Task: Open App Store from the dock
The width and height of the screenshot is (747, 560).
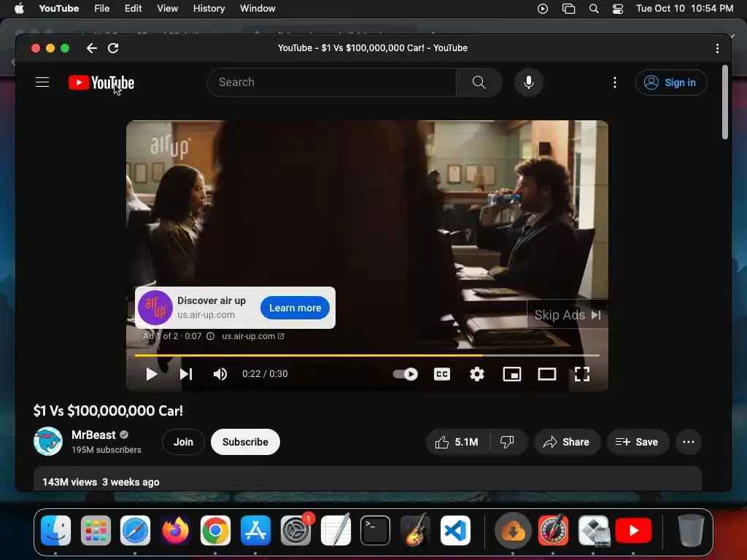Action: pyautogui.click(x=255, y=531)
